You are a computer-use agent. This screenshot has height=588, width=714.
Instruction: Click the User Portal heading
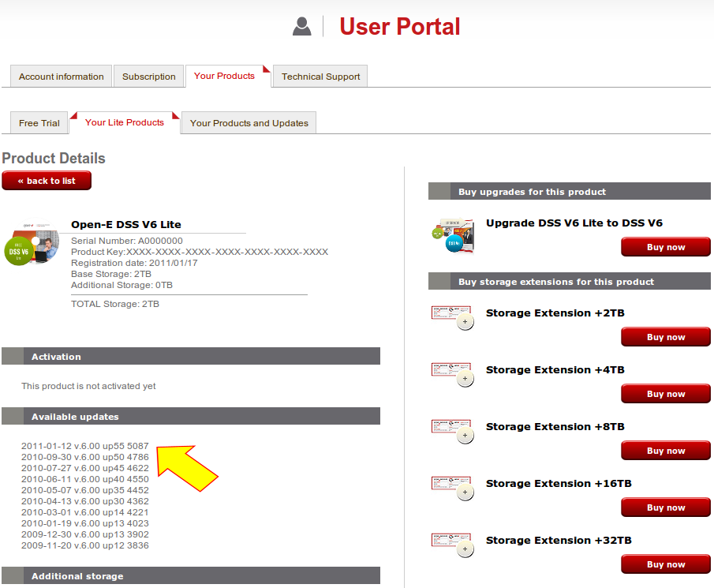tap(400, 26)
